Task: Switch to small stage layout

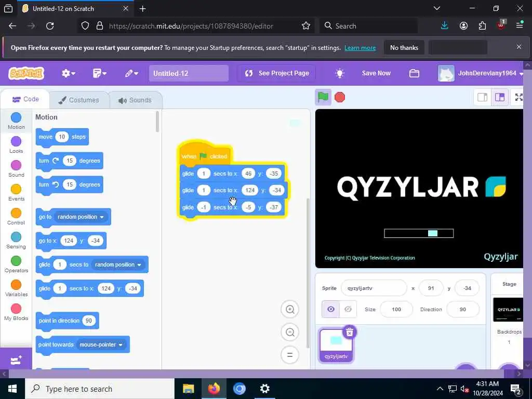Action: tap(482, 97)
